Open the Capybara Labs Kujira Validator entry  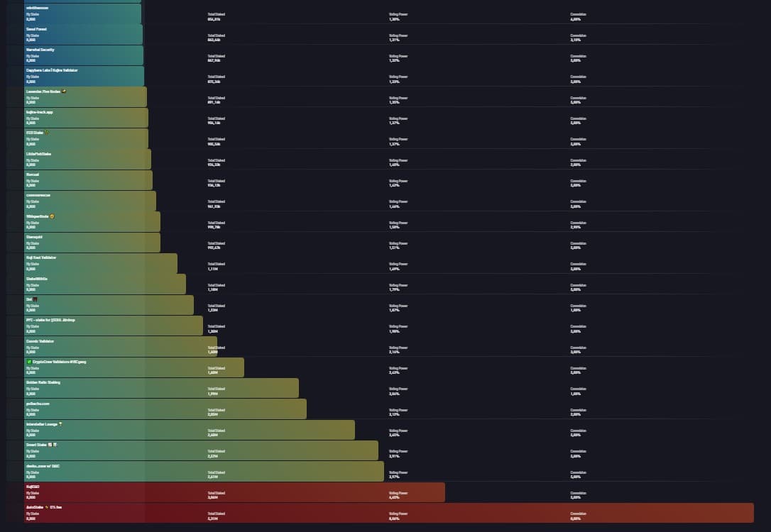coord(52,70)
